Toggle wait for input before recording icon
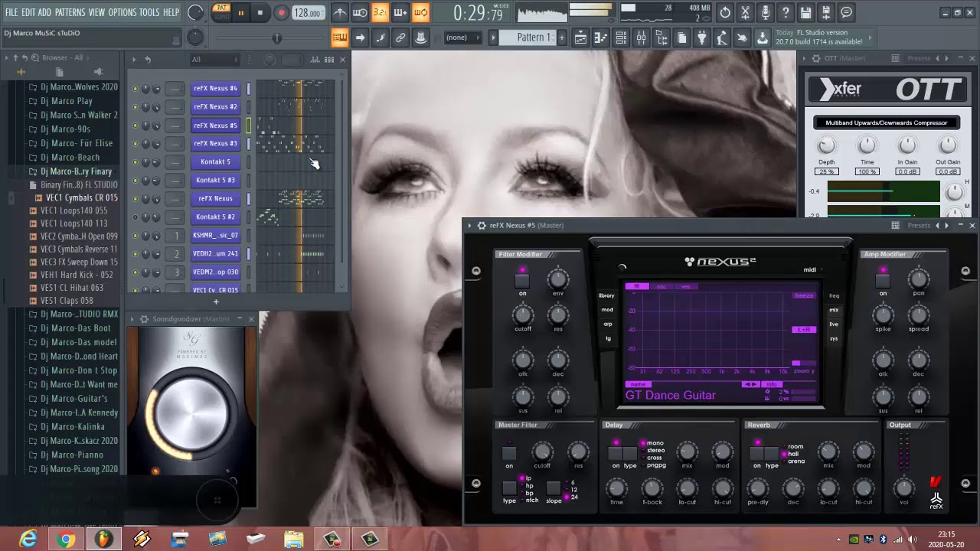The image size is (980, 551). coord(360,12)
